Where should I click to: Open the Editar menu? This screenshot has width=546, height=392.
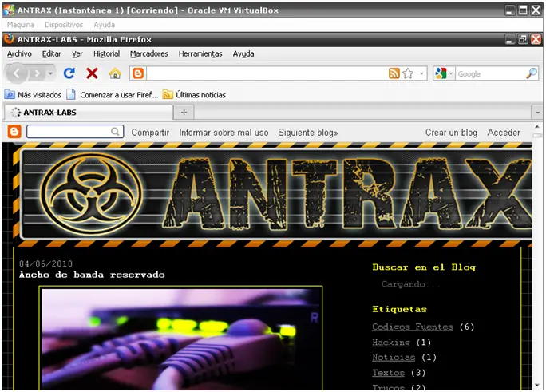(x=52, y=54)
